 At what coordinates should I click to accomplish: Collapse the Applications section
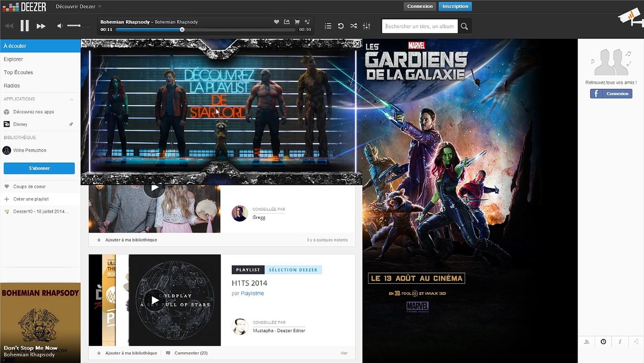(72, 99)
